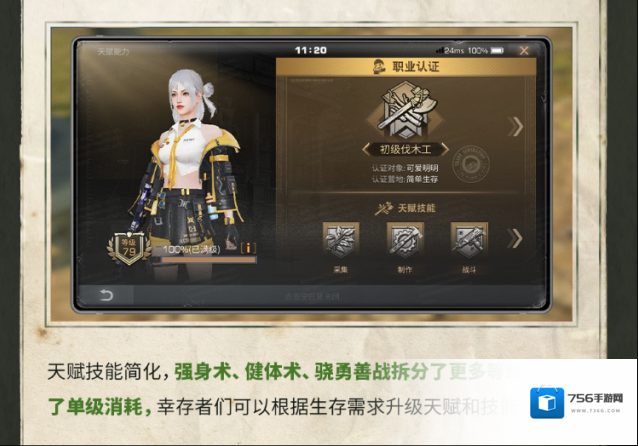Tap the lumberjack axe profession badge
638x446 pixels.
(404, 111)
